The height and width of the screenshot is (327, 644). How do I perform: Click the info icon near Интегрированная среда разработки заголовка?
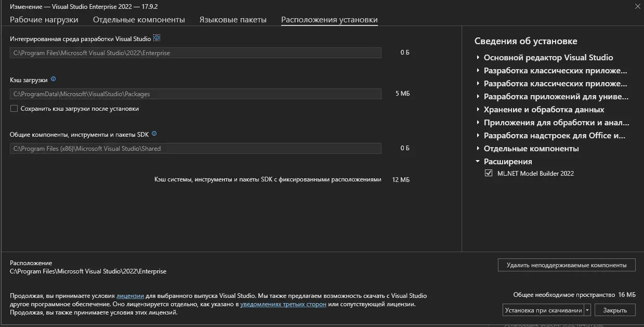point(156,37)
